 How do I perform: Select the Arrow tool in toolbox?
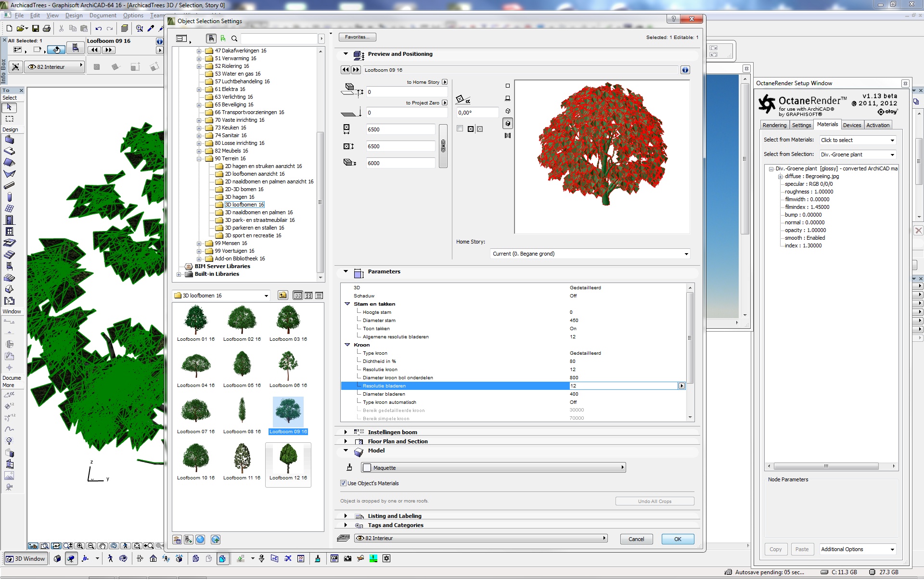click(9, 107)
